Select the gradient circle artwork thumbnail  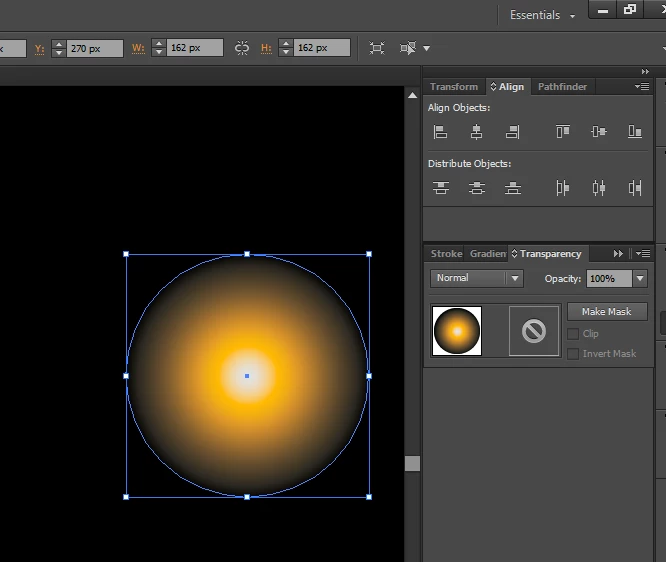(x=457, y=331)
